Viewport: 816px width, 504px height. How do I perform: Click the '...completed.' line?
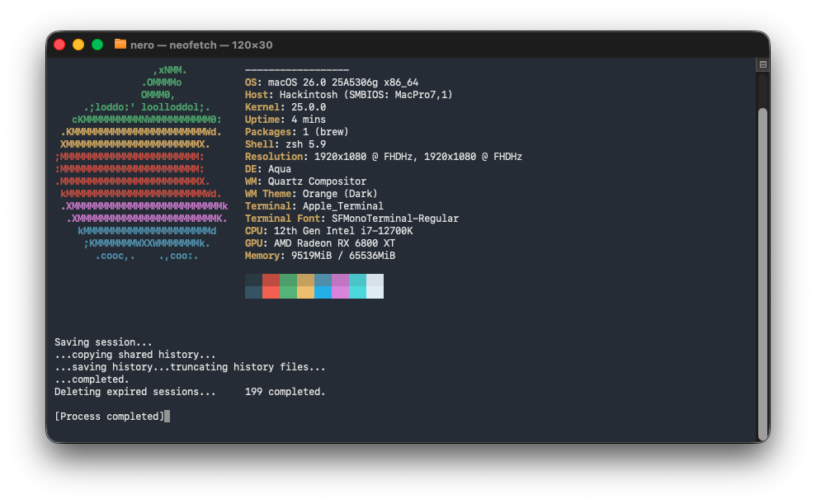click(x=92, y=379)
